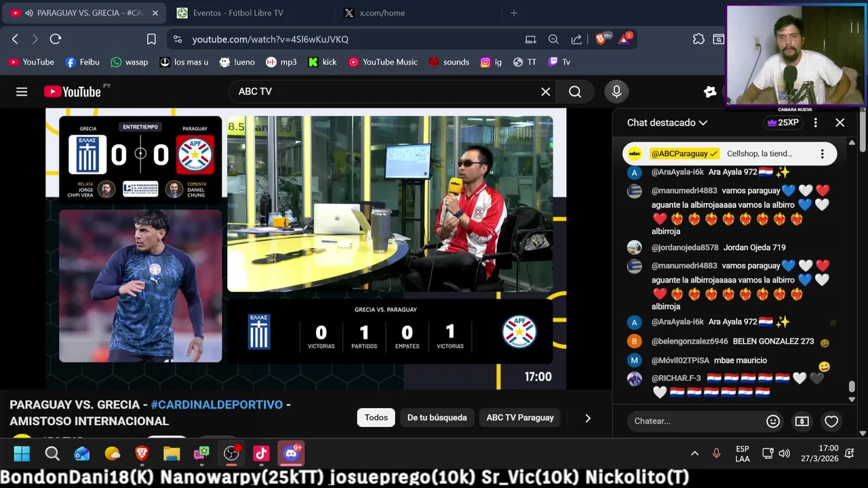Go to YouTube home logo
Viewport: 868px width, 488px height.
point(72,91)
